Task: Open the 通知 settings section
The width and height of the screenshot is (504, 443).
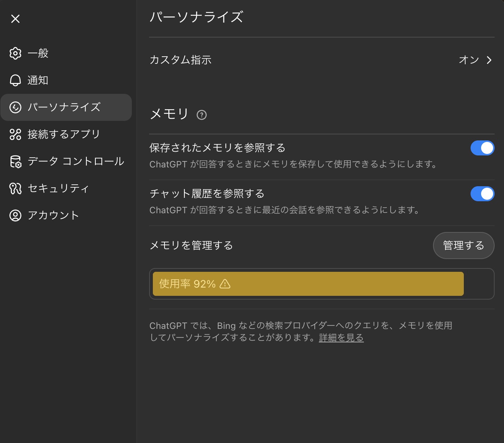Action: coord(66,80)
